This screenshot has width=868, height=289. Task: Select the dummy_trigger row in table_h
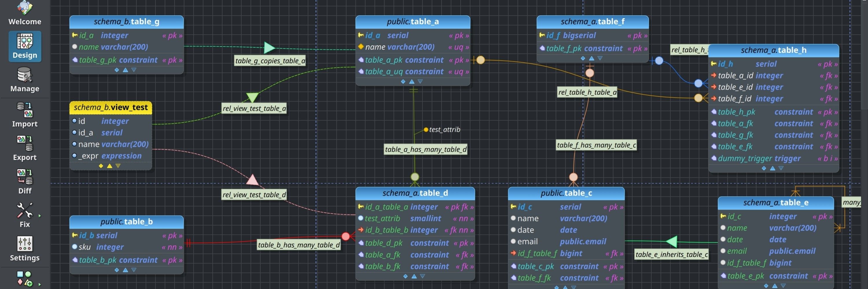click(x=774, y=158)
